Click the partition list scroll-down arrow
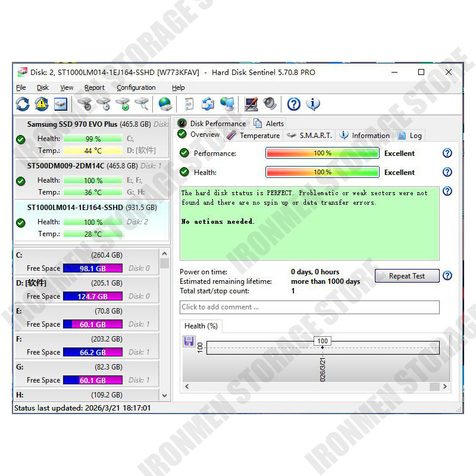The height and width of the screenshot is (476, 476). [x=165, y=396]
